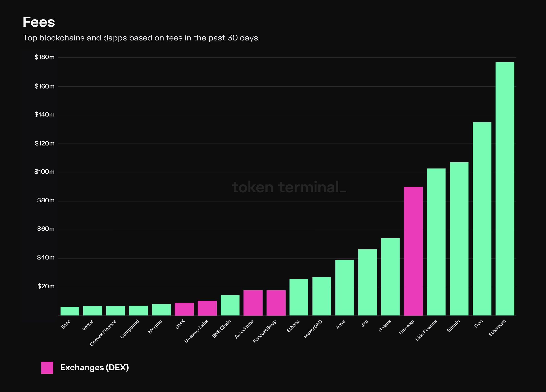Select the Tron fees bar
Viewport: 546px width, 392px height.
click(x=482, y=219)
